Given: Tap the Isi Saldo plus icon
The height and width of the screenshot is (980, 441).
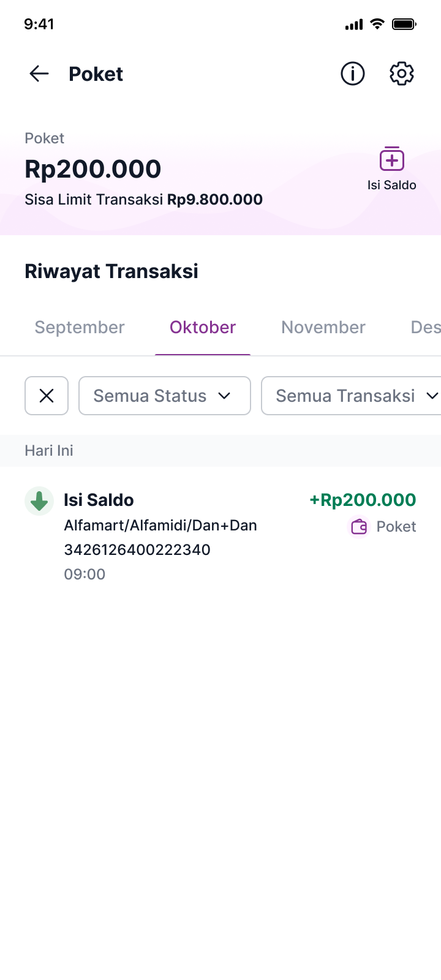Looking at the screenshot, I should tap(392, 159).
